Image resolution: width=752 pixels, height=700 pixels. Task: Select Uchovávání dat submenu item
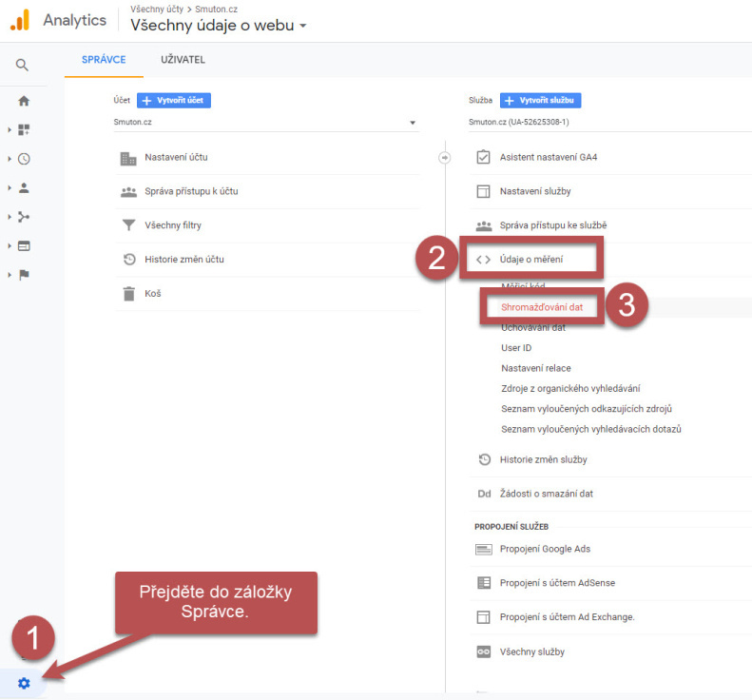click(533, 328)
